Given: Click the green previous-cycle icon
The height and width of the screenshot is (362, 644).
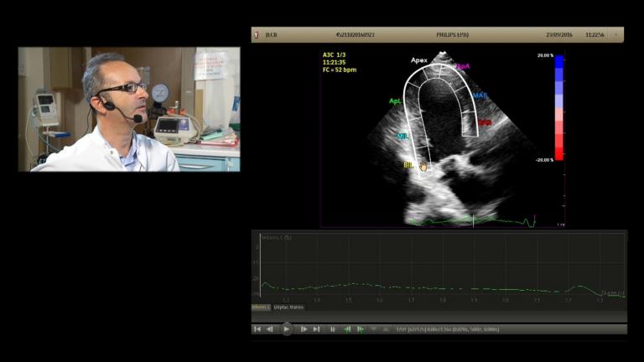Looking at the screenshot, I should pyautogui.click(x=347, y=329).
